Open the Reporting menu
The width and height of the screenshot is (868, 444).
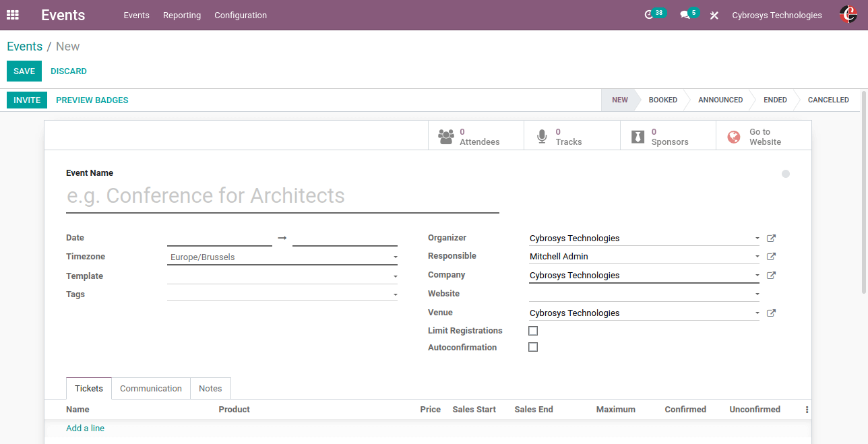182,15
